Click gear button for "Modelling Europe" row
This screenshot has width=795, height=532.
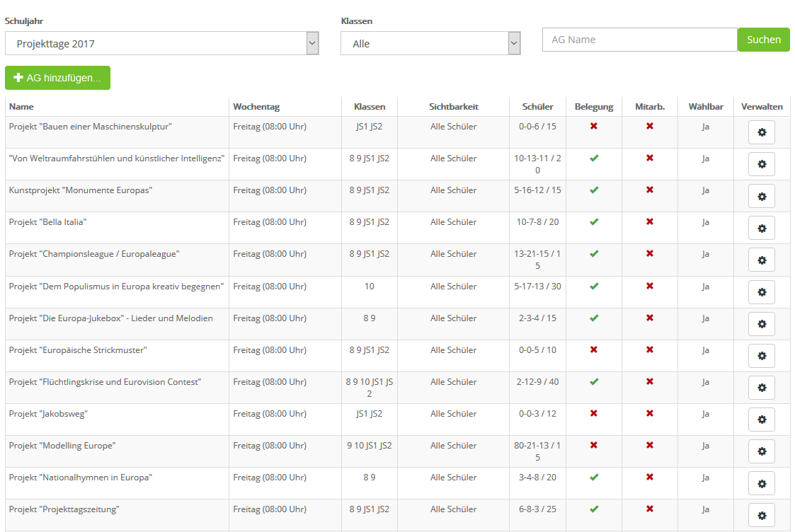pos(761,451)
